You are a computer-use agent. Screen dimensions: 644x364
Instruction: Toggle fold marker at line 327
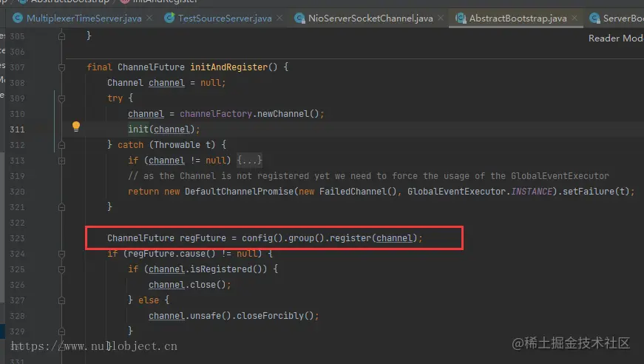tap(61, 300)
